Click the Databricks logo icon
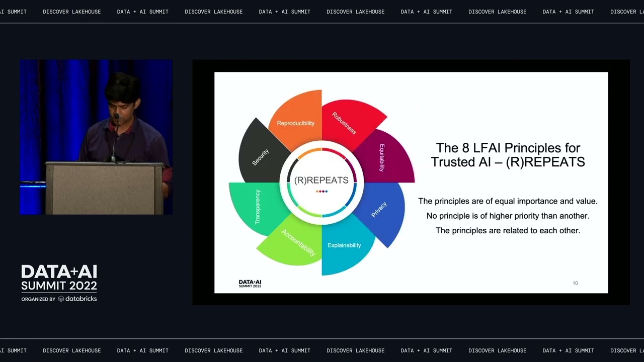This screenshot has width=644, height=362. click(x=61, y=299)
